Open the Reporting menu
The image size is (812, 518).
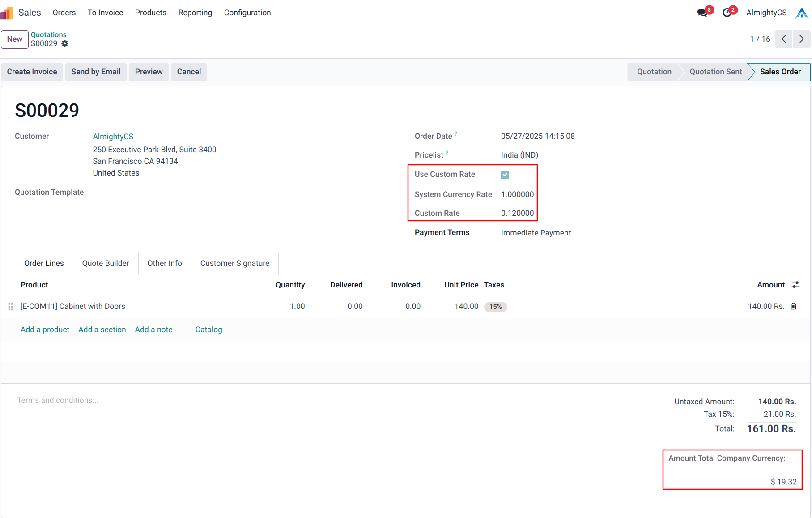[195, 13]
